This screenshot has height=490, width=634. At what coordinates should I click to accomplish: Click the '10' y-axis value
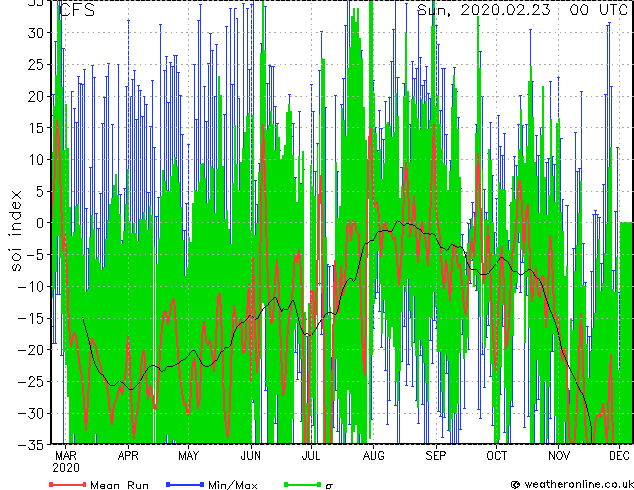[x=36, y=160]
